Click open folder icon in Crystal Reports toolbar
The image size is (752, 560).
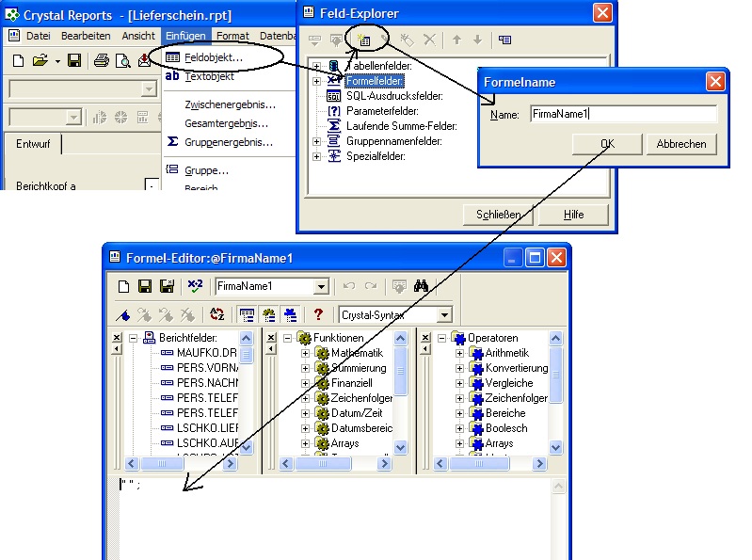pos(40,61)
